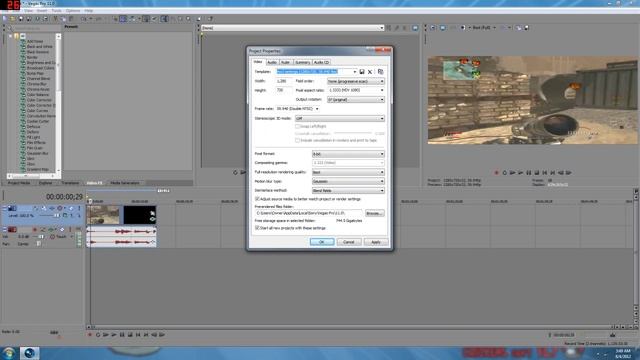Screen dimensions: 640x360
Task: Click the Cut icon in main toolbar
Action: (x=56, y=19)
